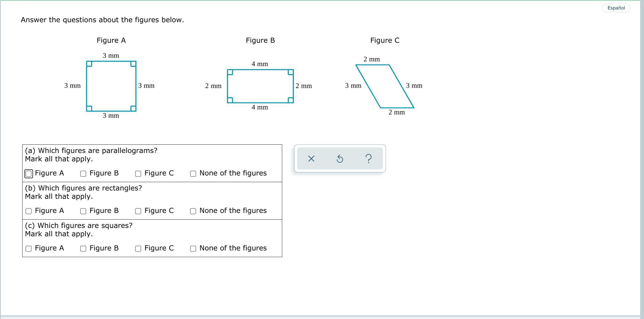Mark None of the figures for squares
This screenshot has height=319, width=644.
coord(193,248)
